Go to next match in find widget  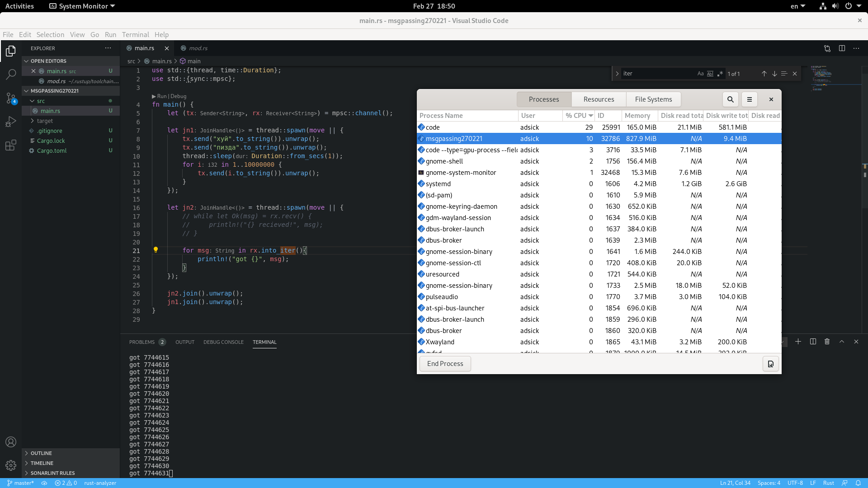[774, 74]
